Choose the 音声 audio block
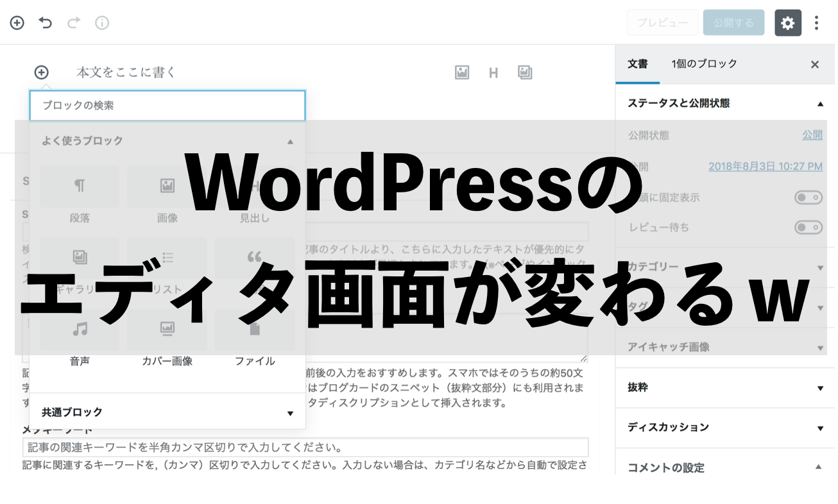 coord(80,339)
